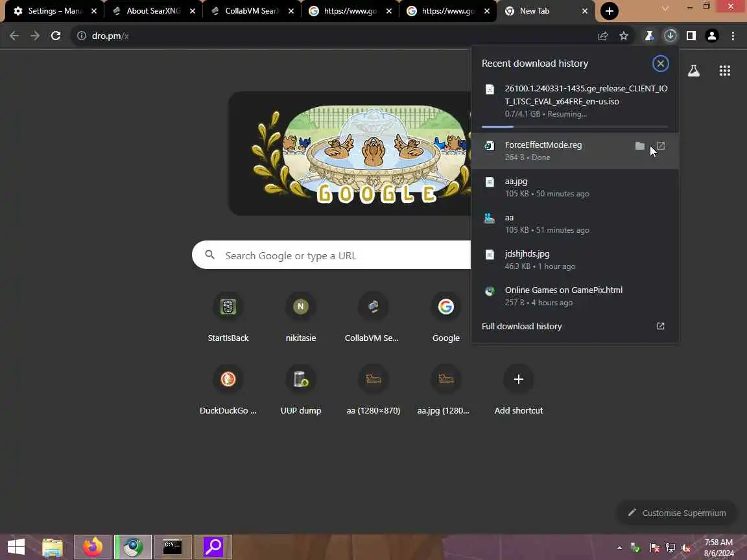Image resolution: width=747 pixels, height=560 pixels.
Task: Reload the current page
Action: coord(56,36)
